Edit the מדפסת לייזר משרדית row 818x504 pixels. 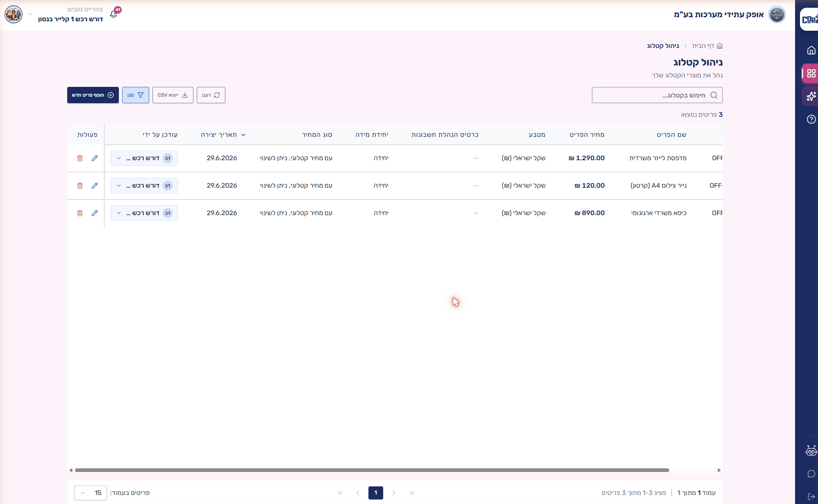95,158
